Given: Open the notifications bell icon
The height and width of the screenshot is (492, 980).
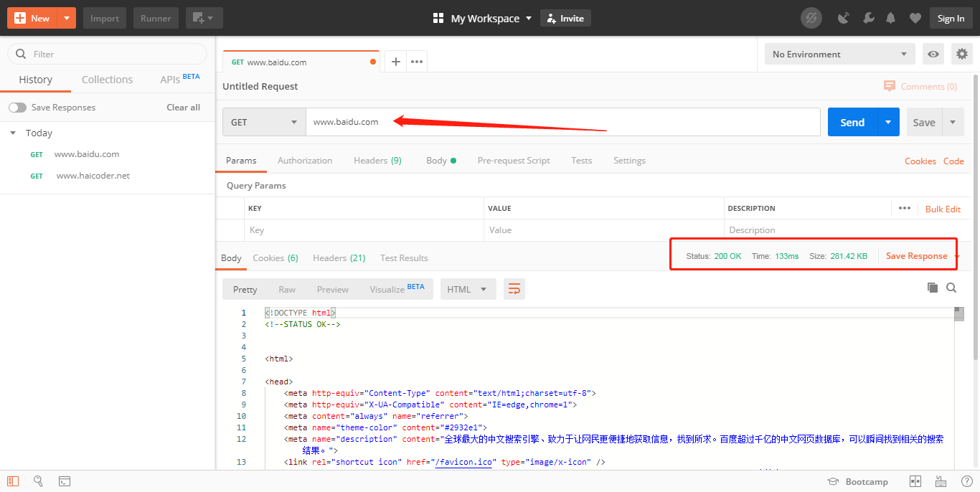Looking at the screenshot, I should click(891, 19).
